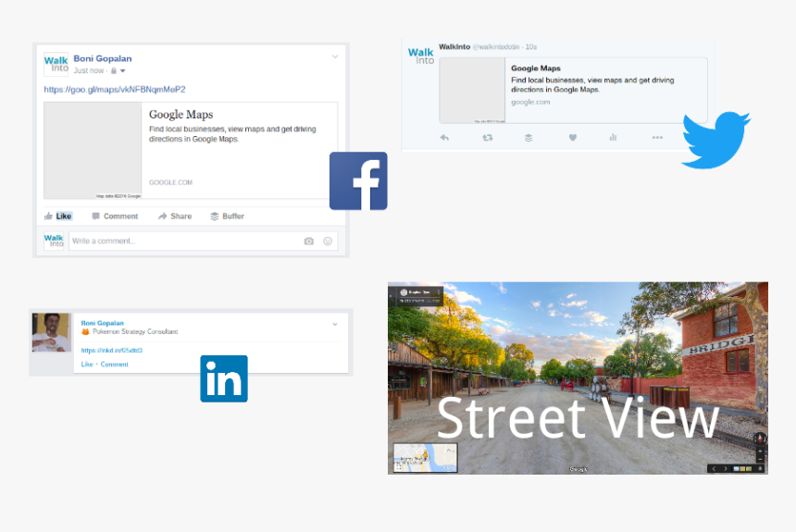Image resolution: width=796 pixels, height=532 pixels.
Task: Click the Street View compass icon
Action: [760, 439]
